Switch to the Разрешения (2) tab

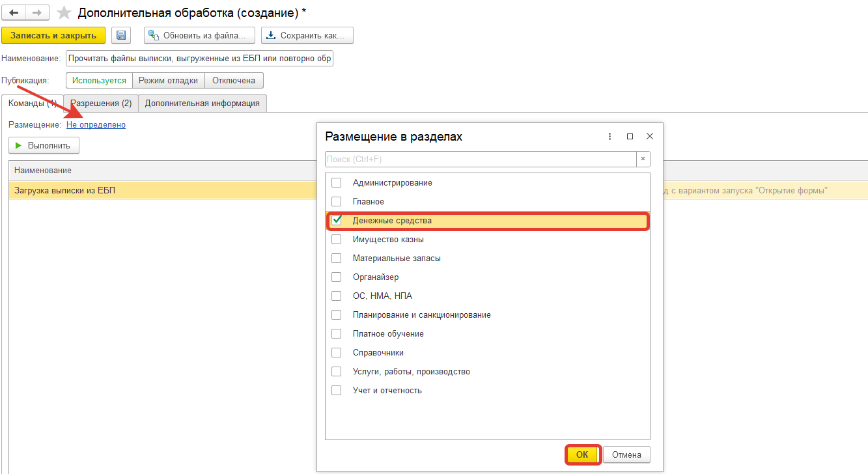[x=102, y=104]
